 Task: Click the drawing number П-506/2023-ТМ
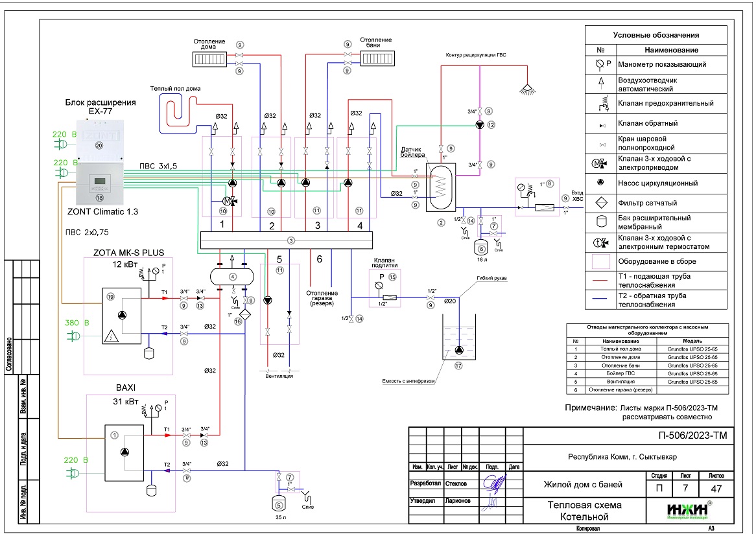click(692, 435)
